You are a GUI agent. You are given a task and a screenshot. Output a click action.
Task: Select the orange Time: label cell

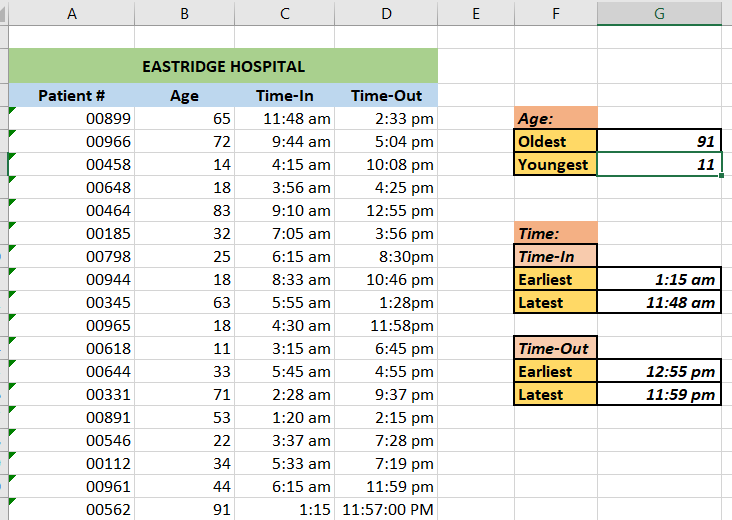555,233
